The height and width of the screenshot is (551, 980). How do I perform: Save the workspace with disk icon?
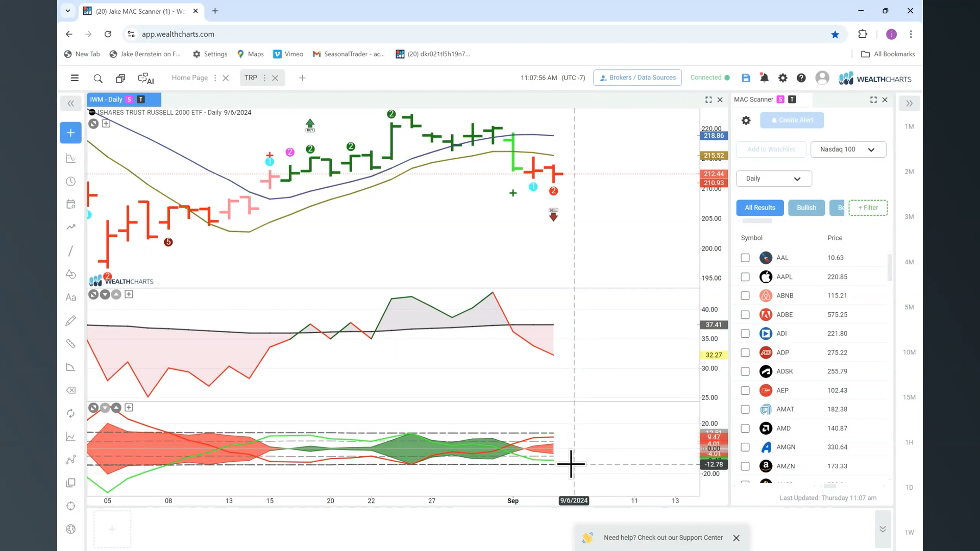[x=746, y=78]
